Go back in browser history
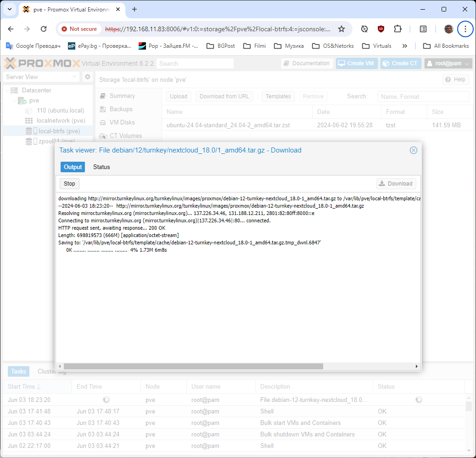Image resolution: width=476 pixels, height=458 pixels. [x=11, y=29]
